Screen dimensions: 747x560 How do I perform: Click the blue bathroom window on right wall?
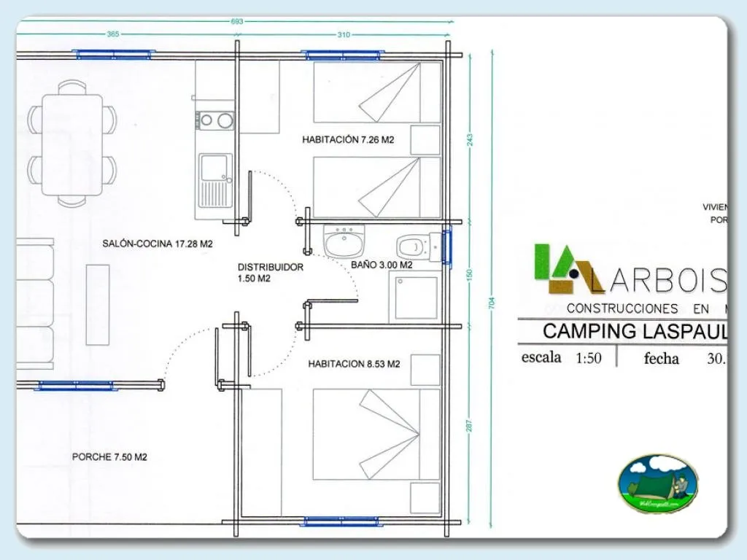click(446, 246)
